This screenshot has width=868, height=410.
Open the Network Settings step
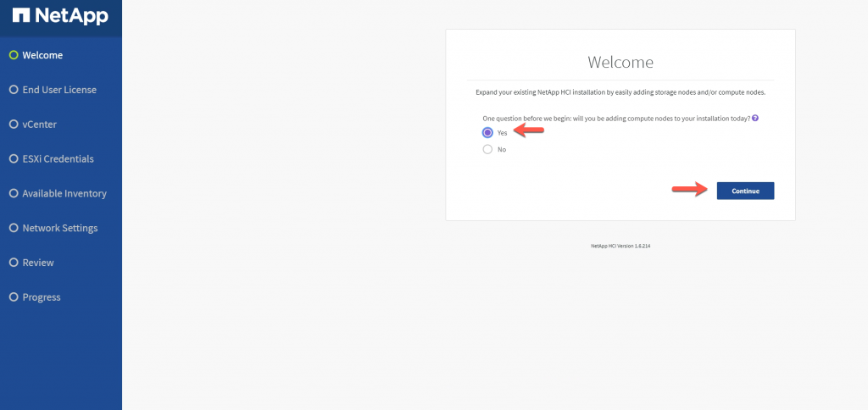pyautogui.click(x=53, y=228)
